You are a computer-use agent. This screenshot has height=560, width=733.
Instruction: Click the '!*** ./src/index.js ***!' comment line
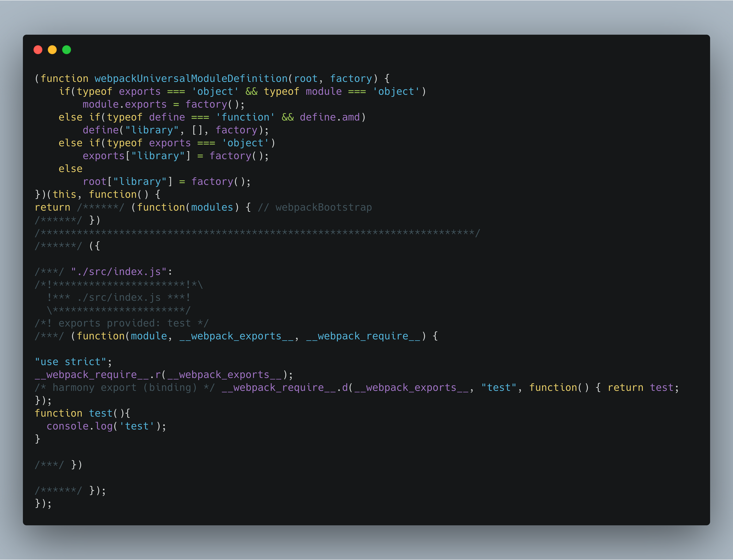tap(119, 297)
